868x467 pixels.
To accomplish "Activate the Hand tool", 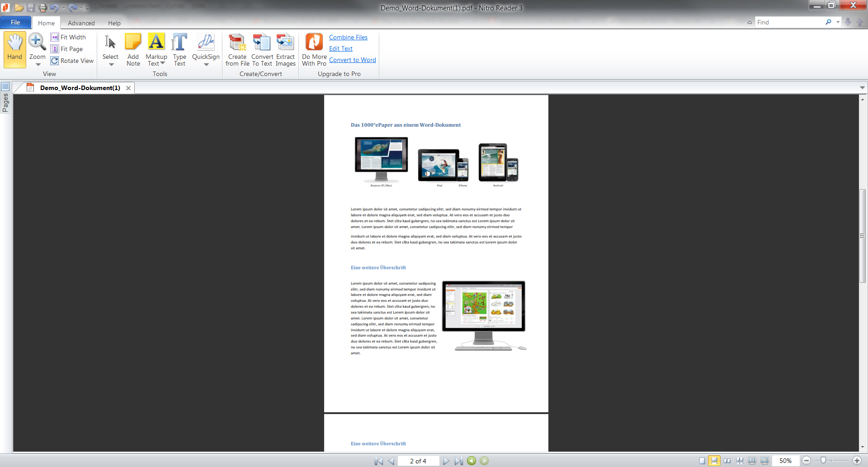I will pyautogui.click(x=14, y=49).
